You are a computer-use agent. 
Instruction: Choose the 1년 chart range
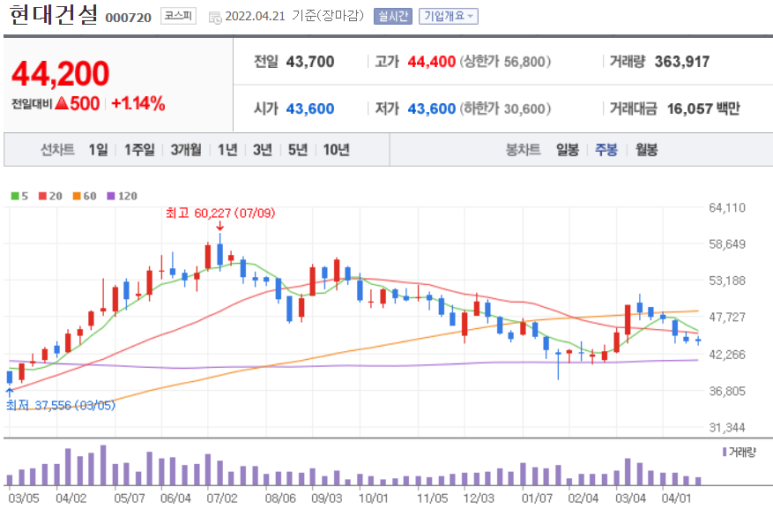click(x=228, y=150)
